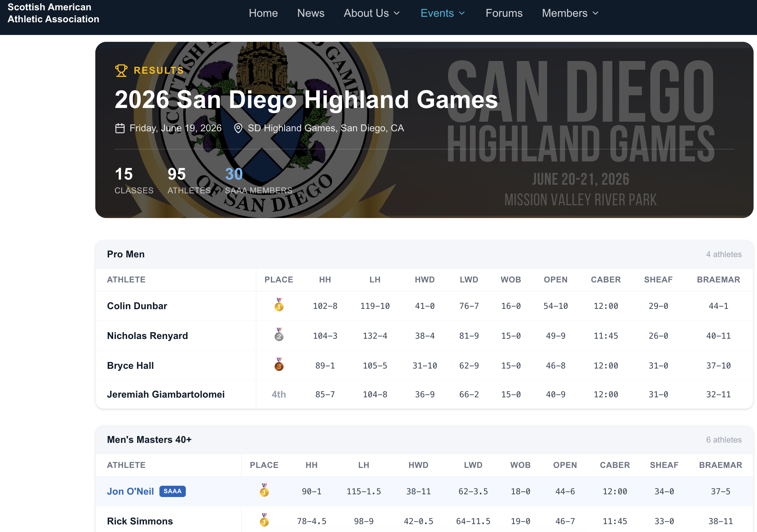Image resolution: width=757 pixels, height=532 pixels.
Task: Go to the Home page
Action: (x=263, y=13)
